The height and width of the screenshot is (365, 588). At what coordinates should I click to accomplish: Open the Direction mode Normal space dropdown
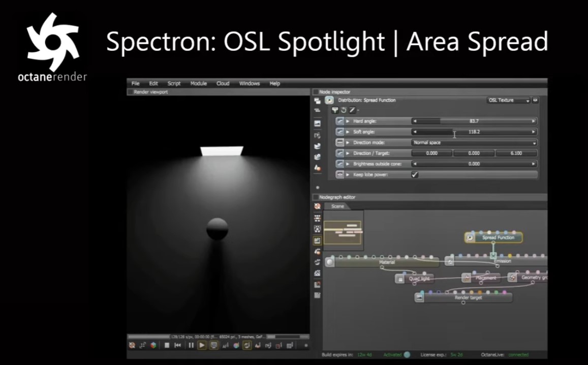click(x=474, y=142)
